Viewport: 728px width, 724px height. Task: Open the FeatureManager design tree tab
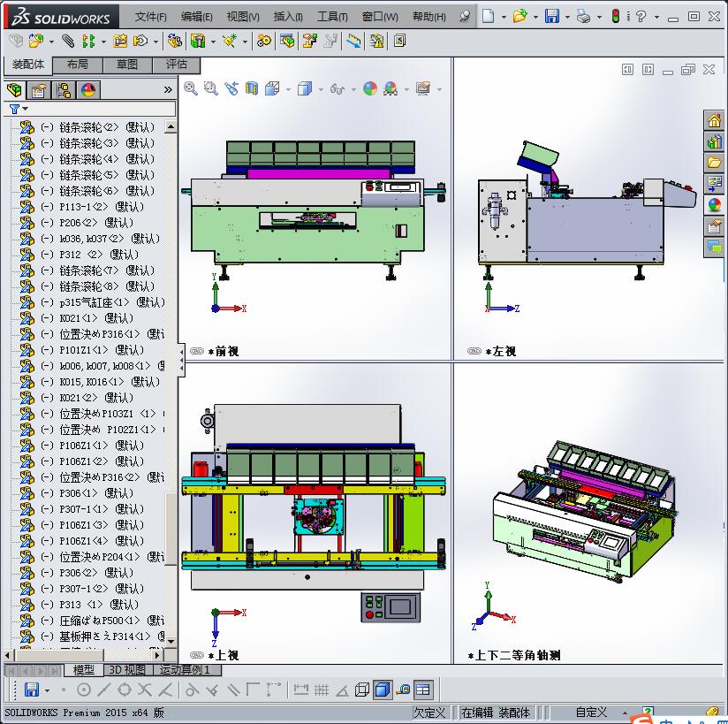point(14,89)
